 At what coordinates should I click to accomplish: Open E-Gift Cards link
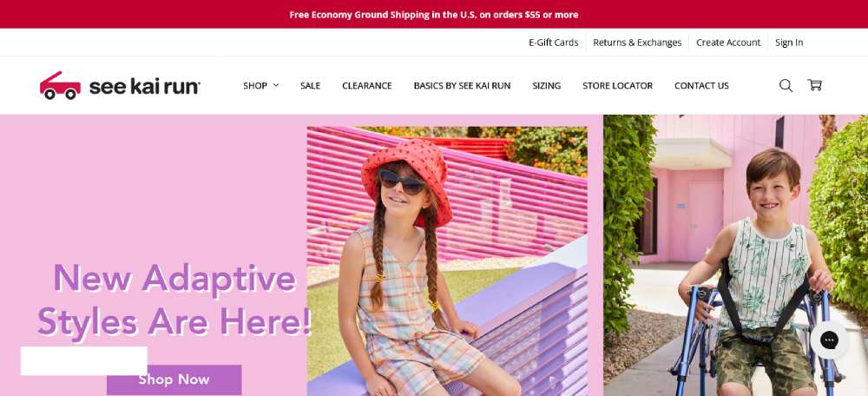pyautogui.click(x=554, y=43)
